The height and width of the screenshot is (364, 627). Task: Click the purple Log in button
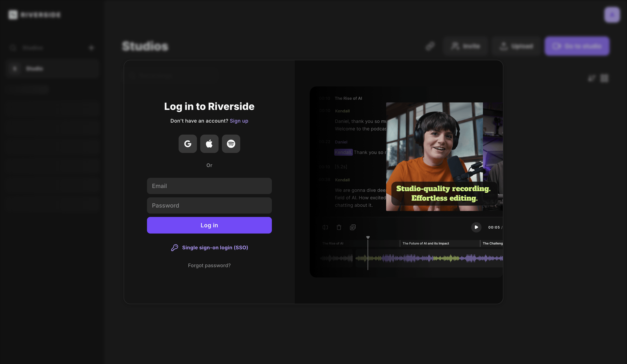coord(209,225)
